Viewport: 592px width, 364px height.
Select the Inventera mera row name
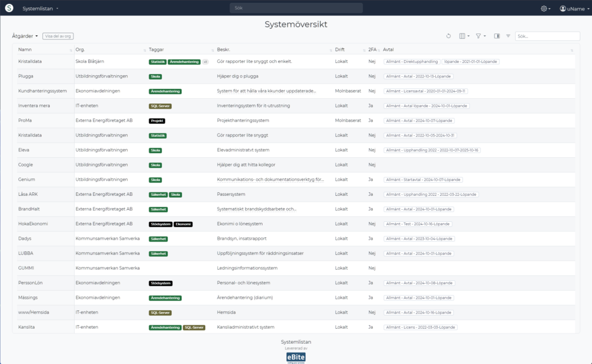pyautogui.click(x=34, y=106)
